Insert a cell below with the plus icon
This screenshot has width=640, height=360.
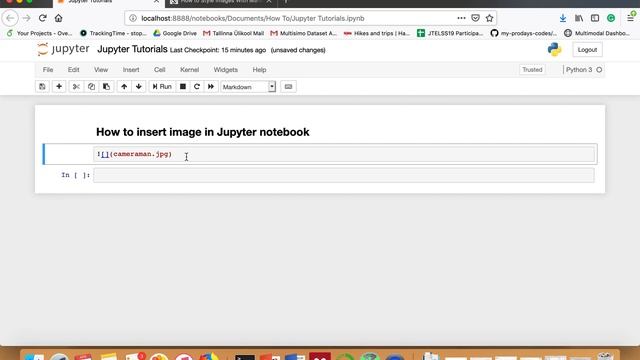[59, 87]
